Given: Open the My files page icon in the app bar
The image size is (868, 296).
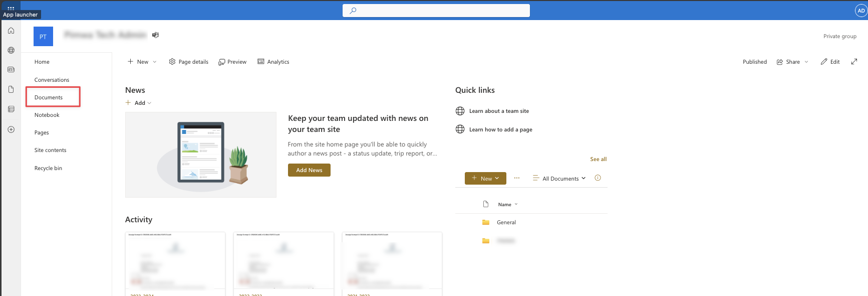Looking at the screenshot, I should (x=11, y=89).
